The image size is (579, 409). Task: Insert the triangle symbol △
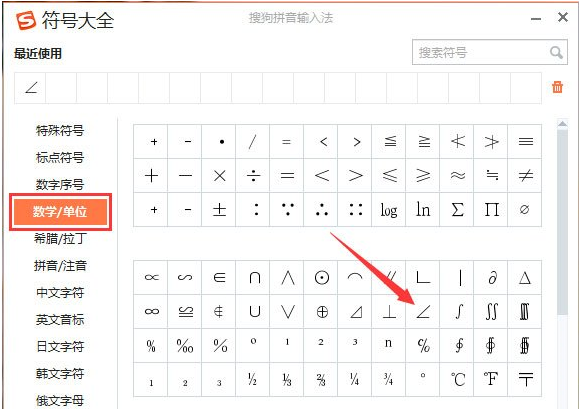525,278
